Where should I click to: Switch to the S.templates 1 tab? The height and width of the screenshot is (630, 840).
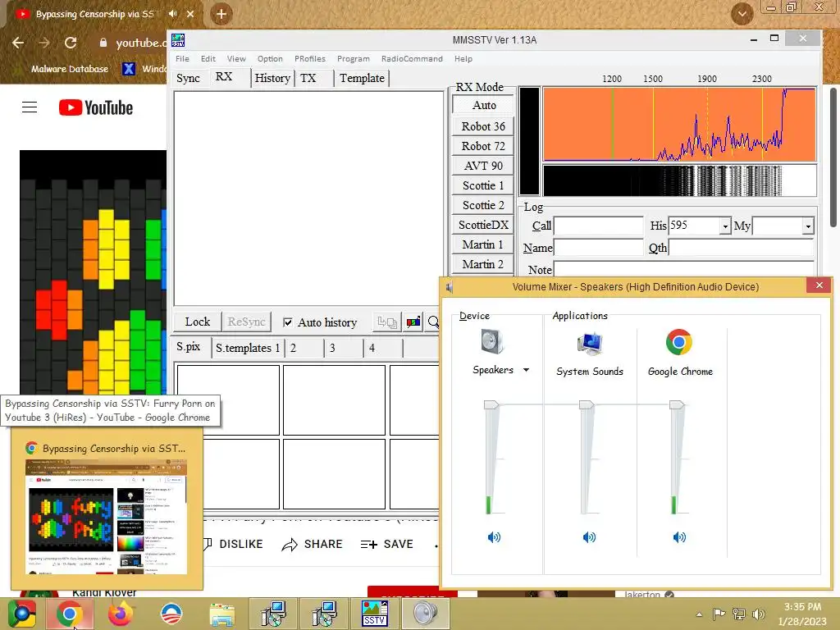(248, 348)
